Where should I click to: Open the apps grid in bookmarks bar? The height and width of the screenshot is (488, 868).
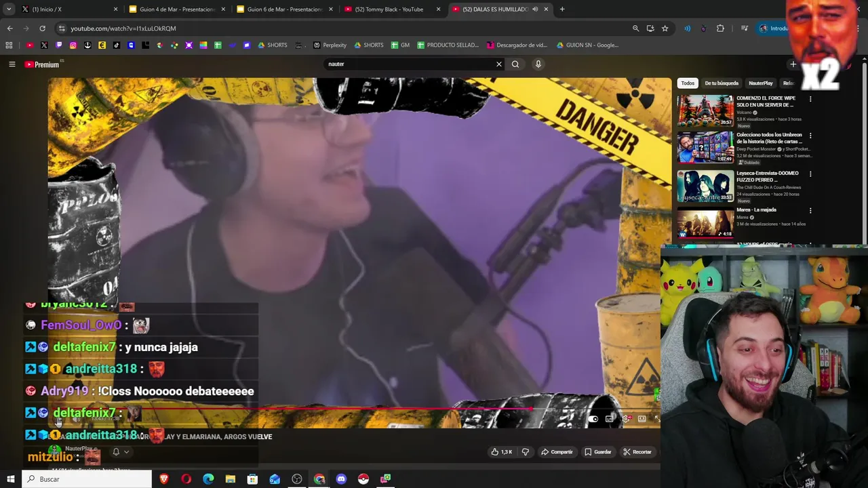(9, 45)
